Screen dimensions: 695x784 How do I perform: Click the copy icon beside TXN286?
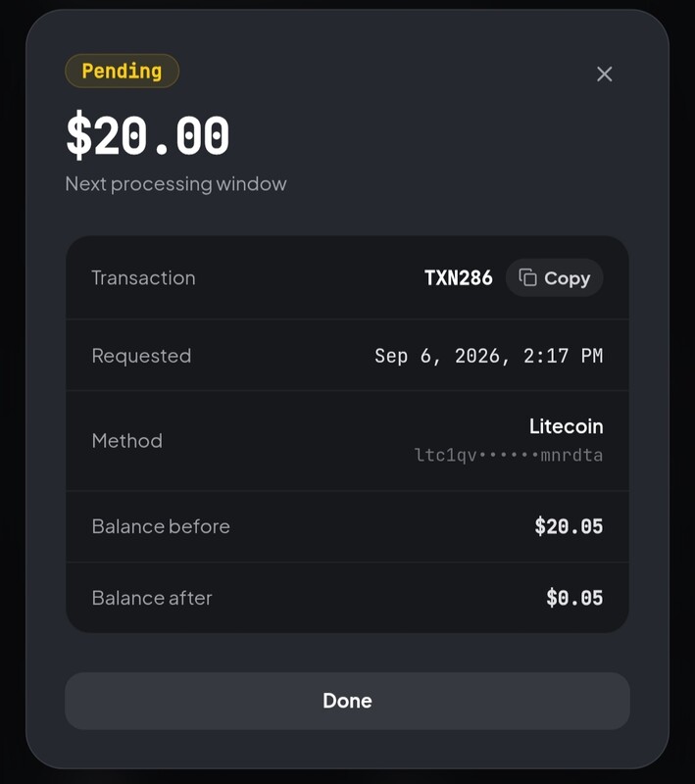pos(527,277)
